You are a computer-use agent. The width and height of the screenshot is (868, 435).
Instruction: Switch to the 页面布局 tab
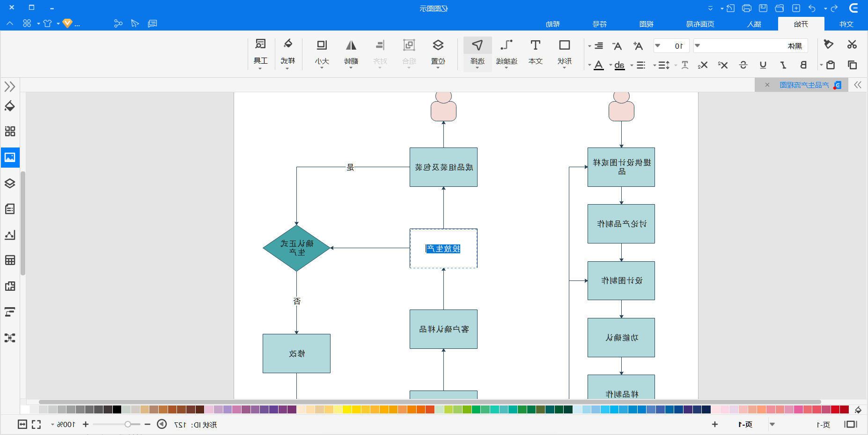[x=700, y=24]
